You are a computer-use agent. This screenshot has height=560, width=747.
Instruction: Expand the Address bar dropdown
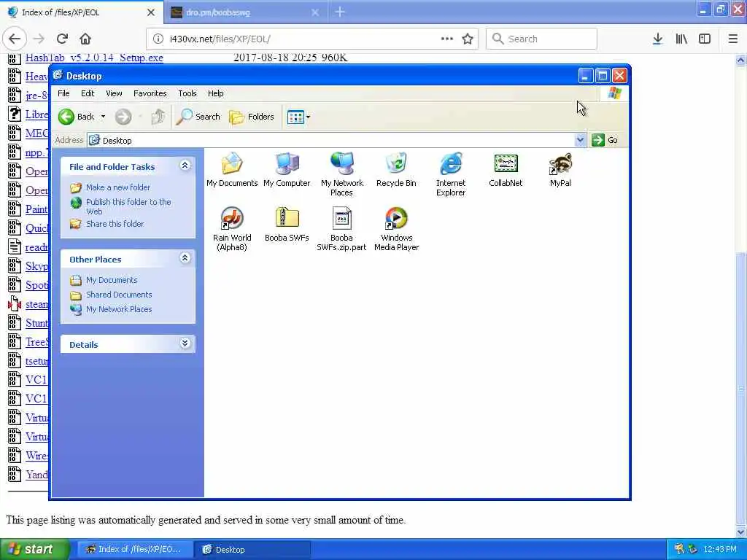pyautogui.click(x=580, y=140)
